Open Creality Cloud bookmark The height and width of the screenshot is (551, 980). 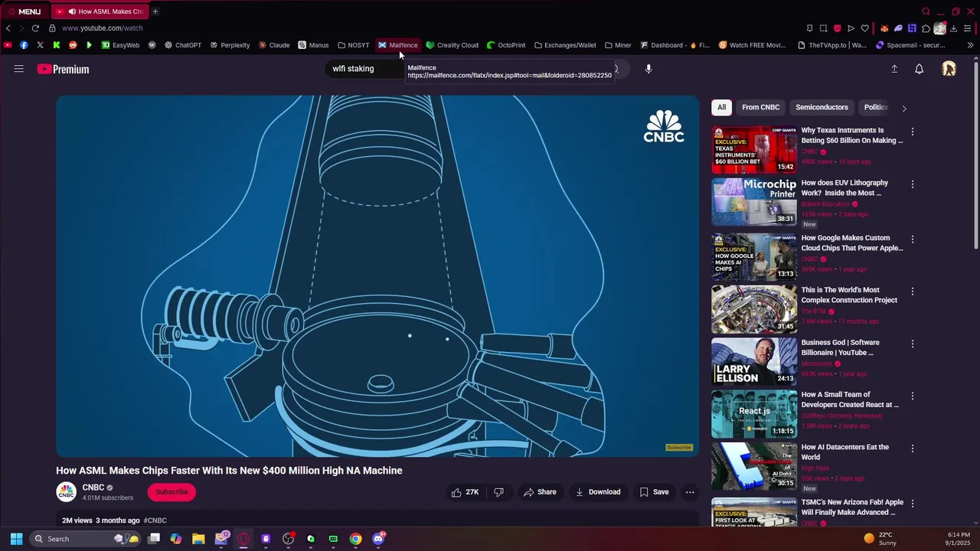pos(452,45)
